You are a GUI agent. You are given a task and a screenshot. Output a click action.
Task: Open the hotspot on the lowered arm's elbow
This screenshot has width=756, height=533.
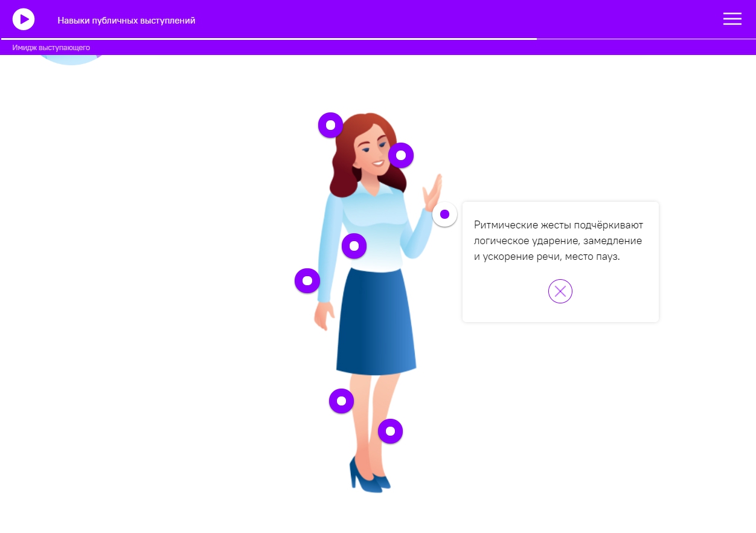pos(307,280)
